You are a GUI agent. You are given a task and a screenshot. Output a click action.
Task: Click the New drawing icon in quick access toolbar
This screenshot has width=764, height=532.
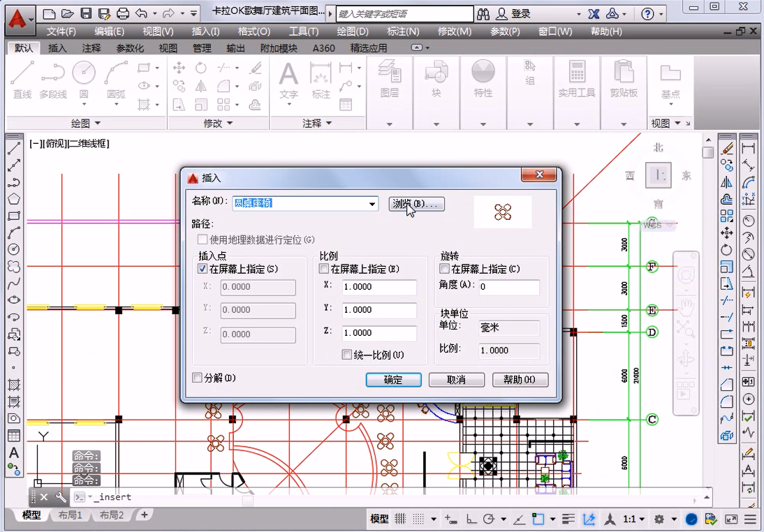(49, 14)
